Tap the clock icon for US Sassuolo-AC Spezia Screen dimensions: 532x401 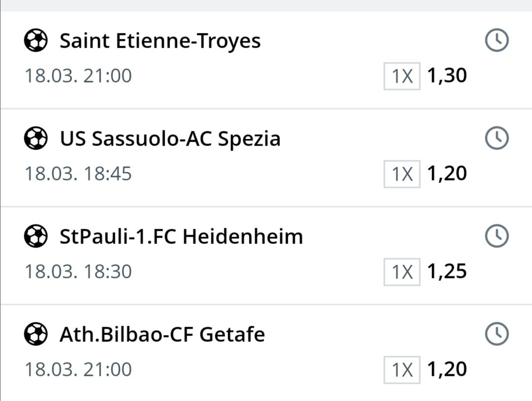point(497,139)
